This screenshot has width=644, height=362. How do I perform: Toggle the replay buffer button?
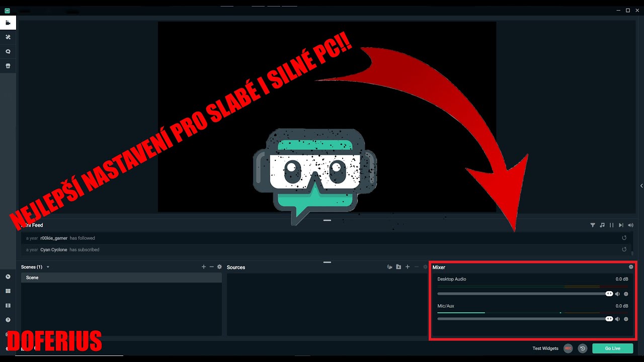point(583,348)
